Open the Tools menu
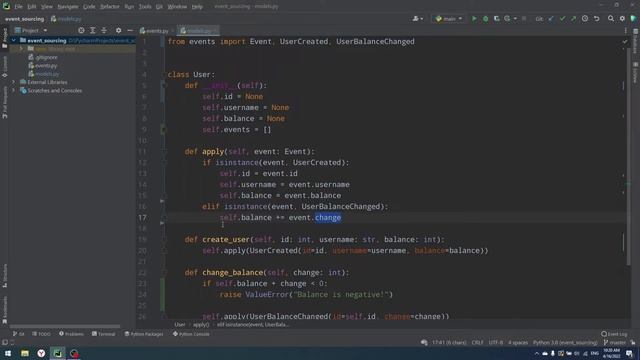This screenshot has width=640, height=360. click(x=145, y=7)
